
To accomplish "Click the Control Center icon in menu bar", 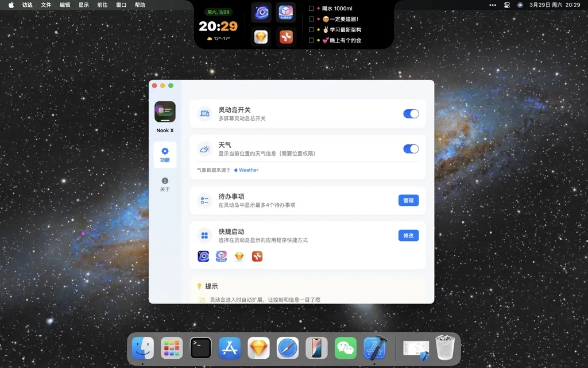I will click(507, 5).
